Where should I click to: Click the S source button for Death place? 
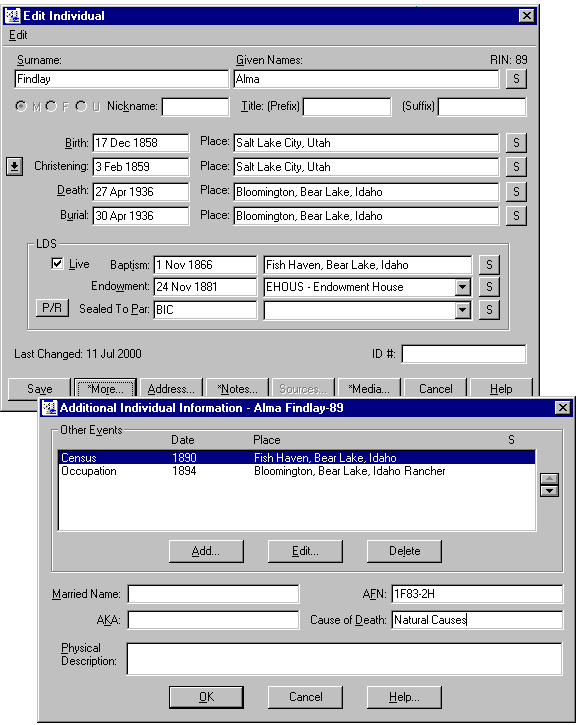point(516,191)
